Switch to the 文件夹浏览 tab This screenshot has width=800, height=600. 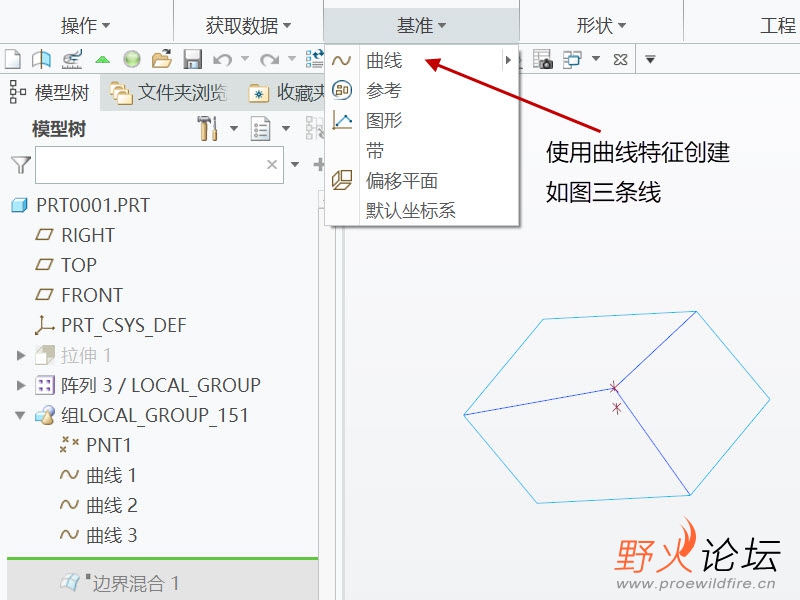[x=168, y=93]
